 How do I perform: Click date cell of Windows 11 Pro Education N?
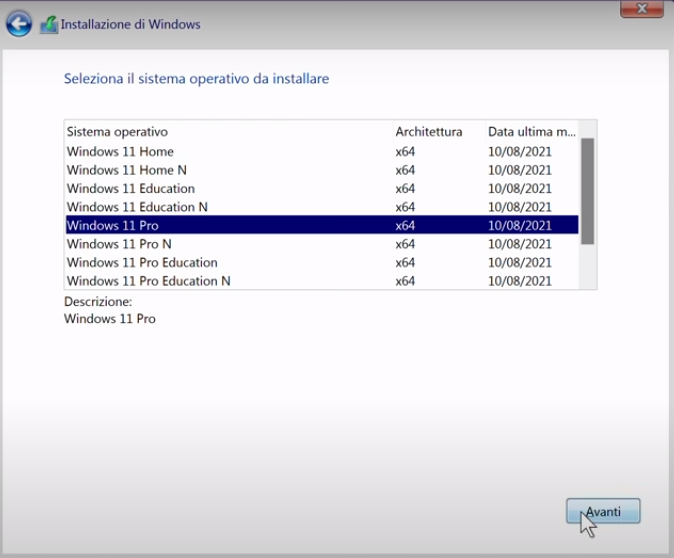[520, 281]
